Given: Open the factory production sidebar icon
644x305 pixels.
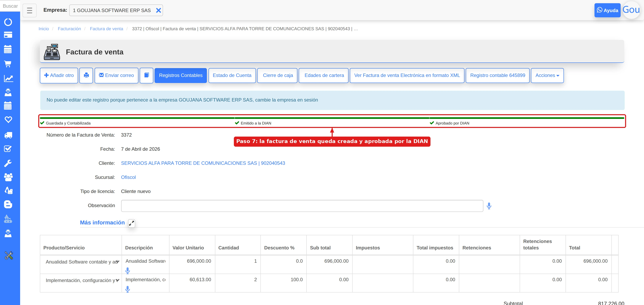Looking at the screenshot, I should [x=8, y=219].
